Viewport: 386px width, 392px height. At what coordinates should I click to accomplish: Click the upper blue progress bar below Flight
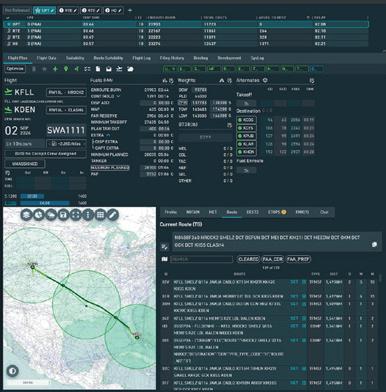click(32, 196)
